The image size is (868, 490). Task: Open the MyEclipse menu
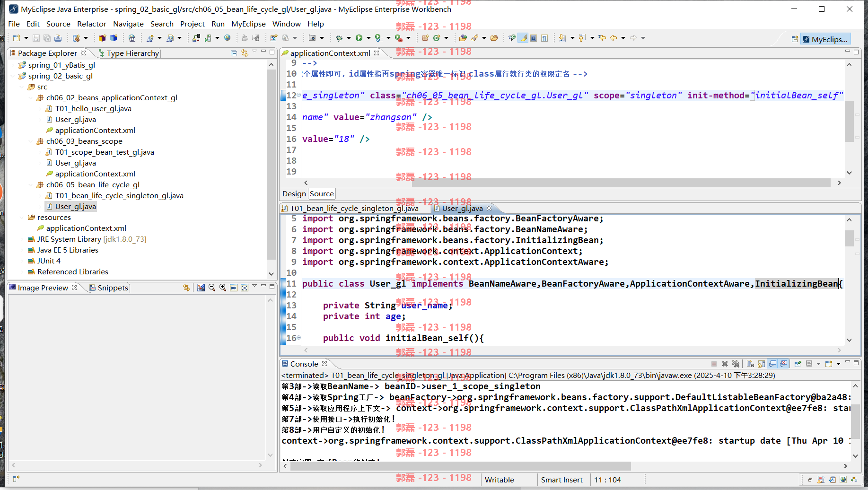248,24
